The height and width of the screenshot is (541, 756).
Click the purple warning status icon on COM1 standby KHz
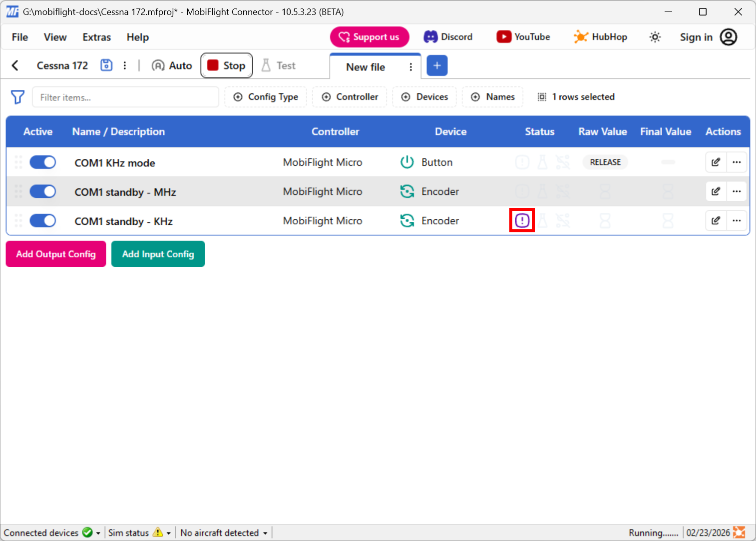pos(522,220)
